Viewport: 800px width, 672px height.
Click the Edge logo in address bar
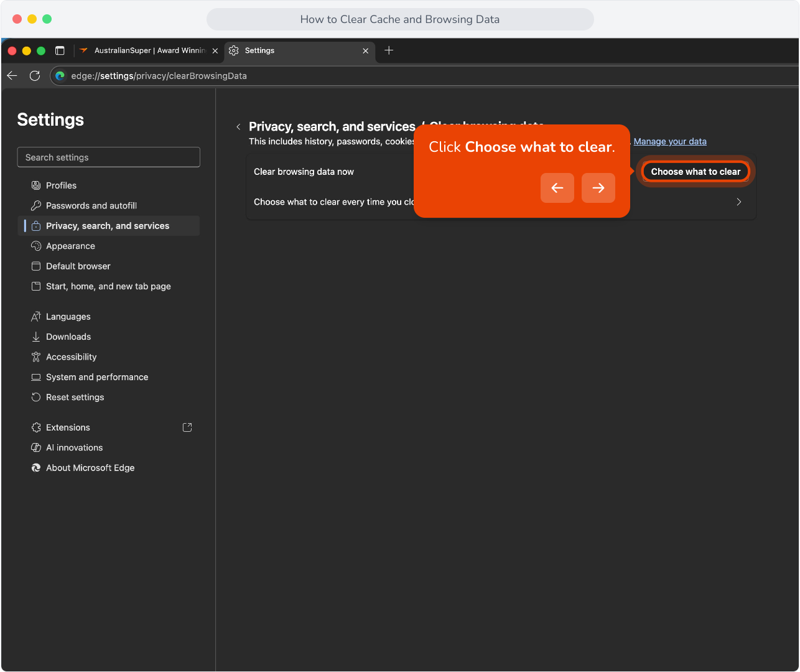point(60,76)
